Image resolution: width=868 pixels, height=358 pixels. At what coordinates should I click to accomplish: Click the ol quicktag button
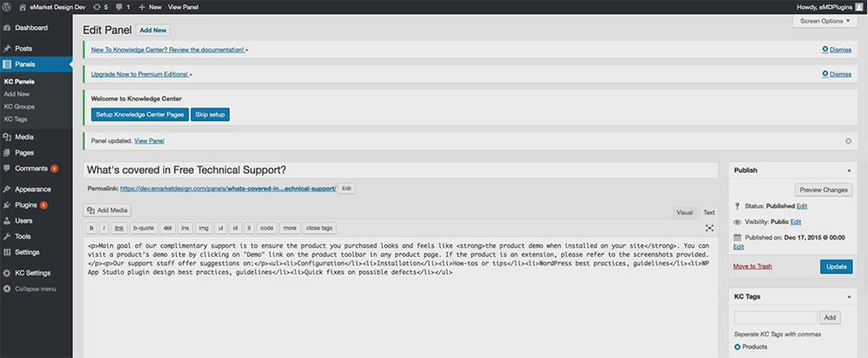pos(235,228)
